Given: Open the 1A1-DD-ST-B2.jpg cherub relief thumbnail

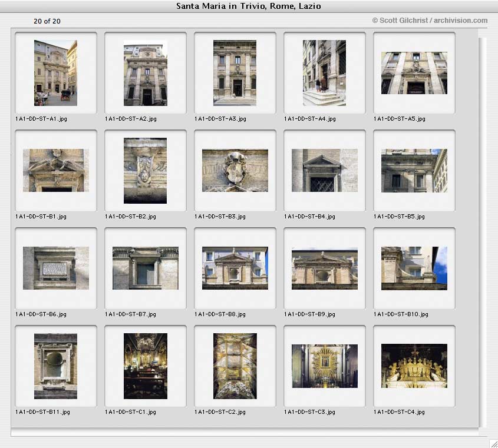Looking at the screenshot, I should [145, 171].
